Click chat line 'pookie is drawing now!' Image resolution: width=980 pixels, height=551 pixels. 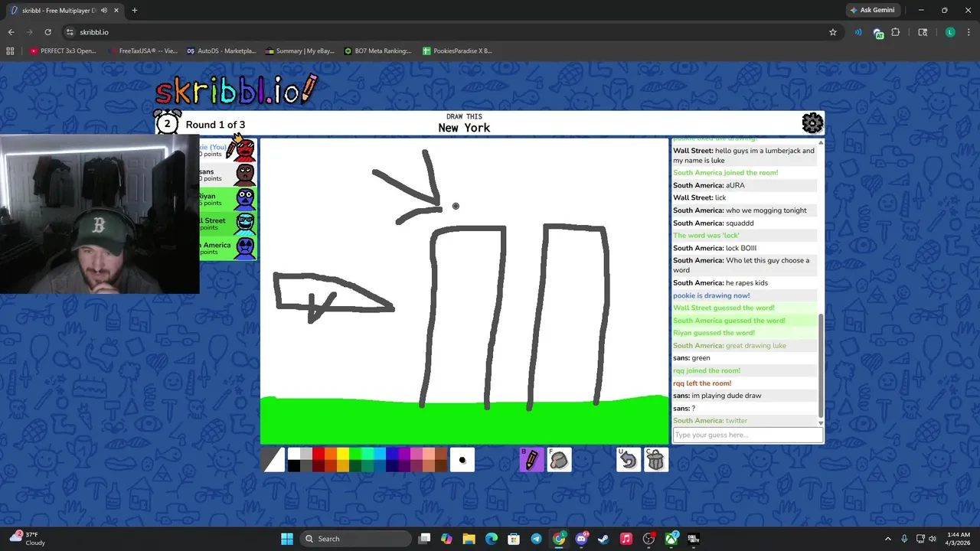click(x=711, y=295)
